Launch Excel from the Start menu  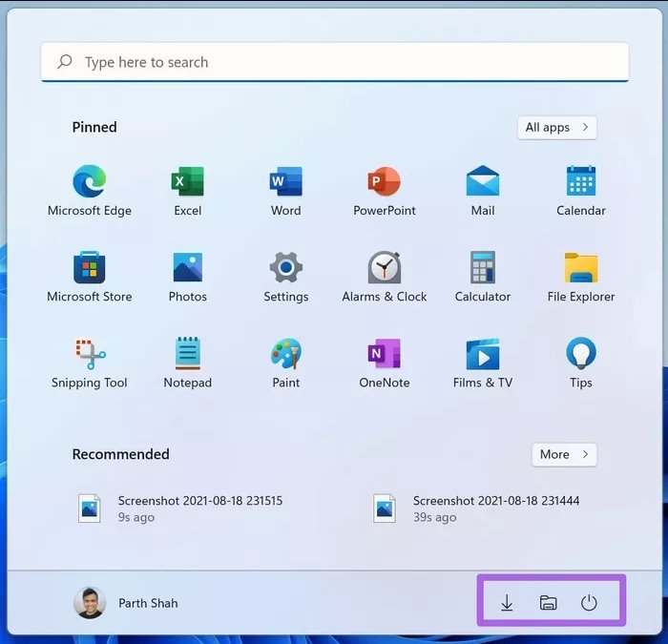click(187, 192)
